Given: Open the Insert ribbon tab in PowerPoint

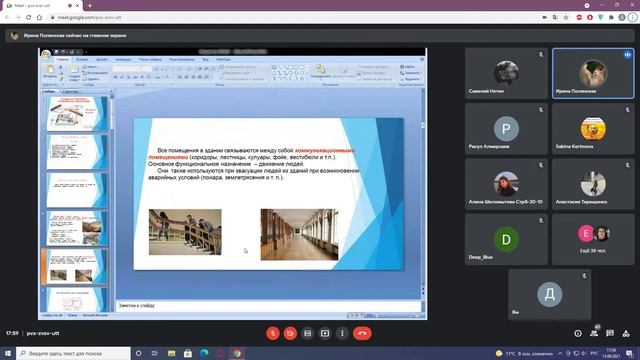Looking at the screenshot, I should 82,60.
